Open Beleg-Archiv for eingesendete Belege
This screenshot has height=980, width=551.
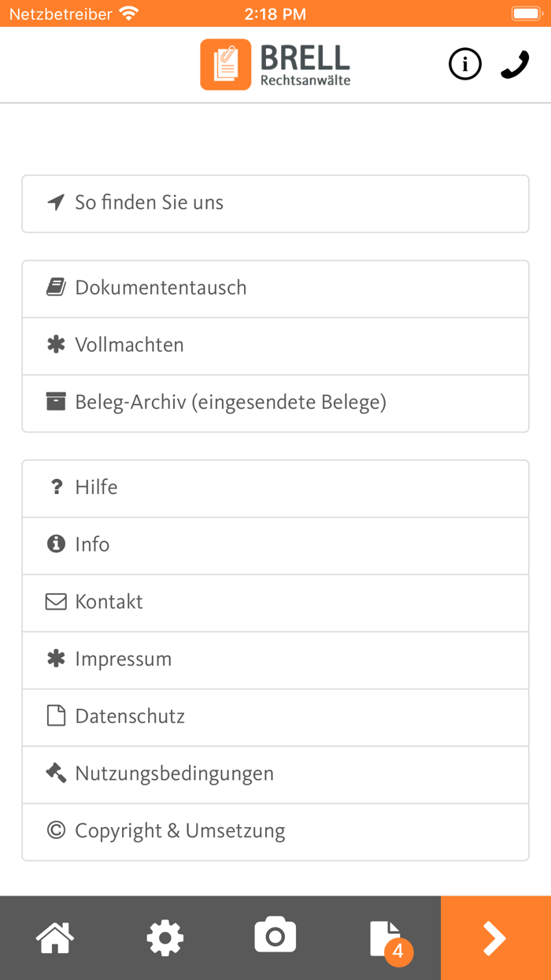pos(229,403)
